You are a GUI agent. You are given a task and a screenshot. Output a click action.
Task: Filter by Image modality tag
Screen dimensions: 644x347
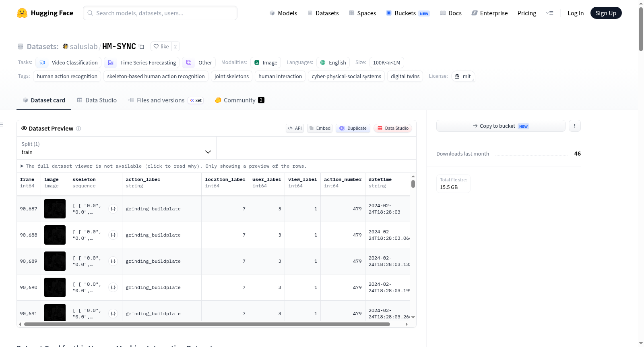click(266, 62)
